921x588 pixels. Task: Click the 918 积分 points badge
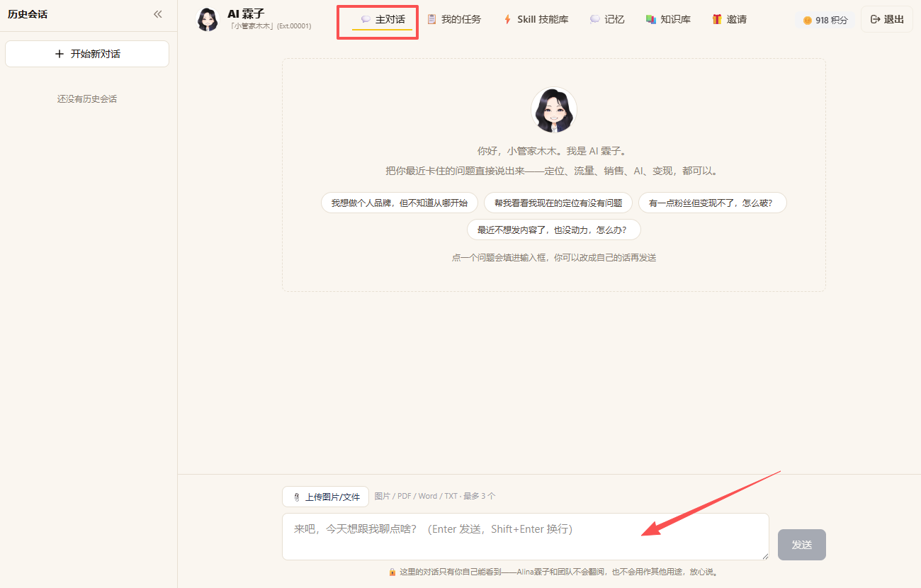tap(825, 21)
